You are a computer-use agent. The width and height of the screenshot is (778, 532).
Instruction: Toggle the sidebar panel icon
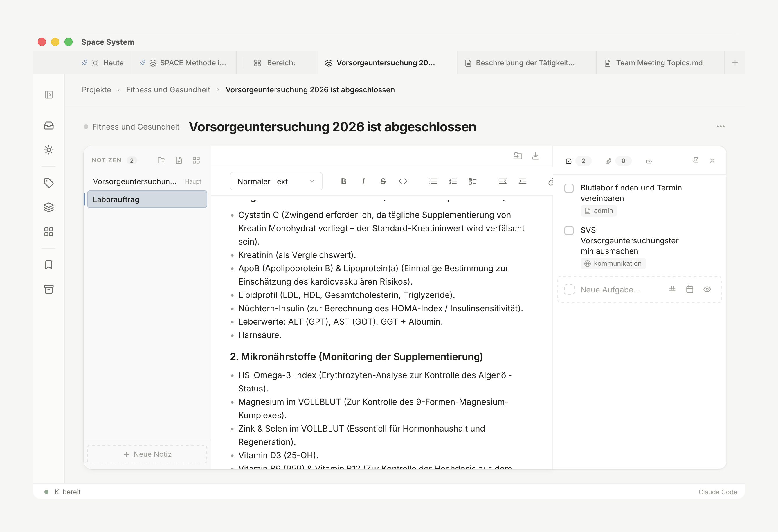(x=49, y=95)
